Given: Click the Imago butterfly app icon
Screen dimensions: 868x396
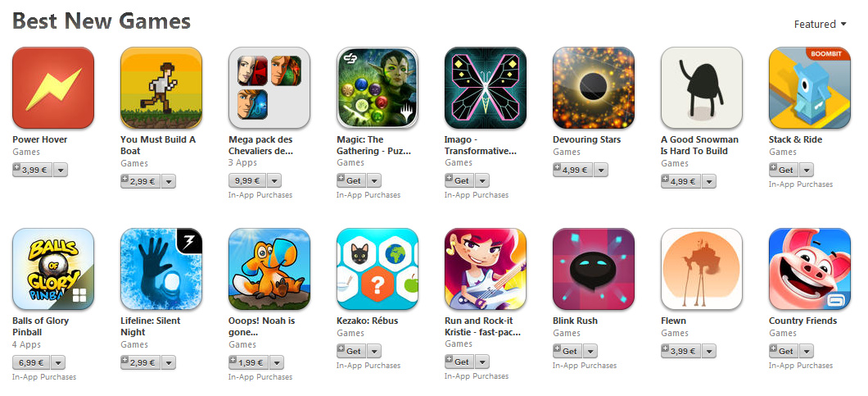Looking at the screenshot, I should (486, 88).
